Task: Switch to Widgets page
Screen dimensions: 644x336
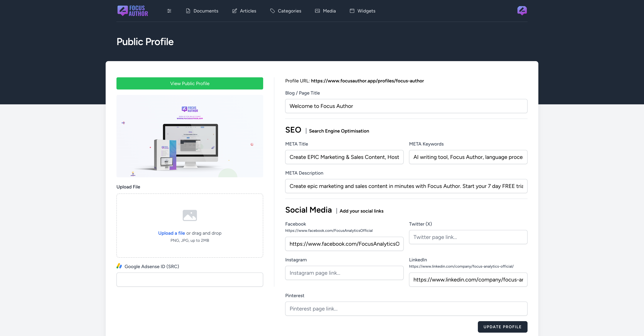Action: coord(363,11)
